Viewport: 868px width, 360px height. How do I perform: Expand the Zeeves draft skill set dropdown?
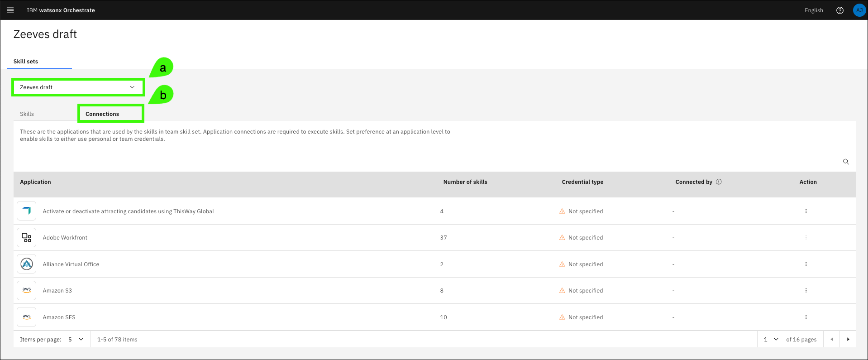[78, 87]
